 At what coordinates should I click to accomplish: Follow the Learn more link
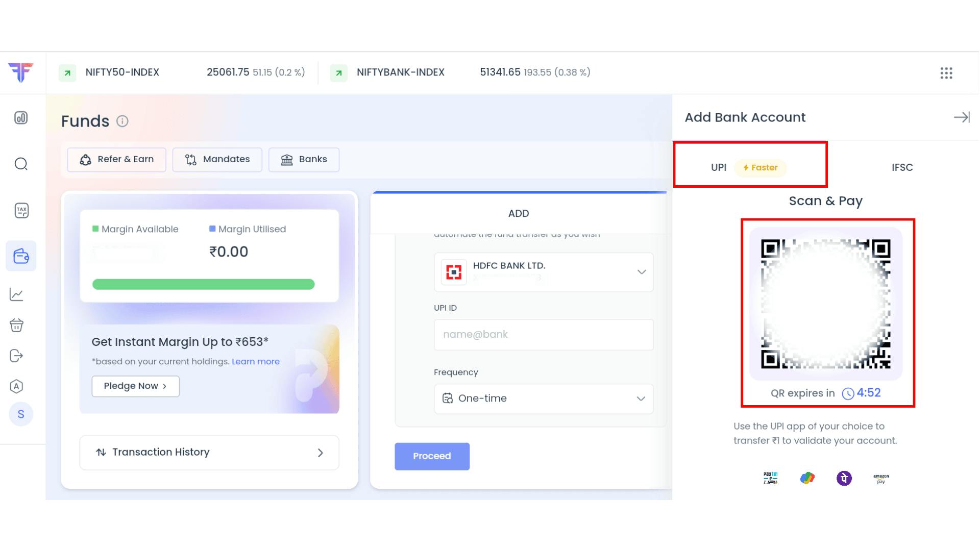coord(256,362)
